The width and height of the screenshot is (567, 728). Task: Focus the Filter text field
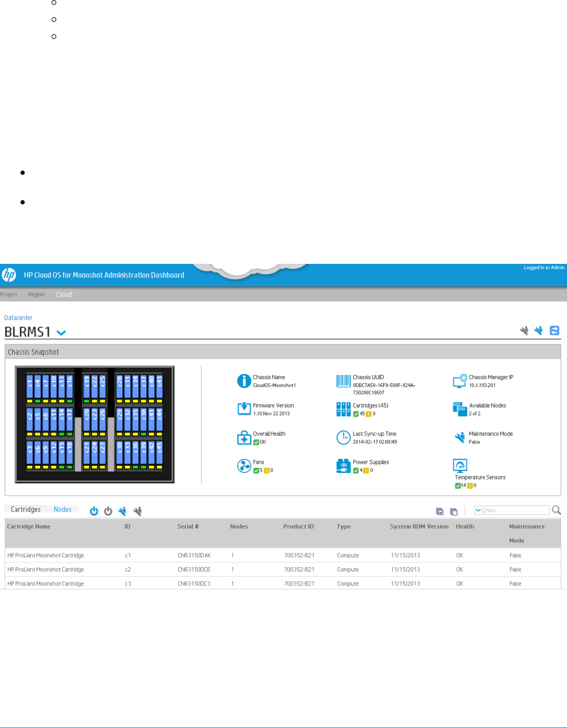[516, 511]
